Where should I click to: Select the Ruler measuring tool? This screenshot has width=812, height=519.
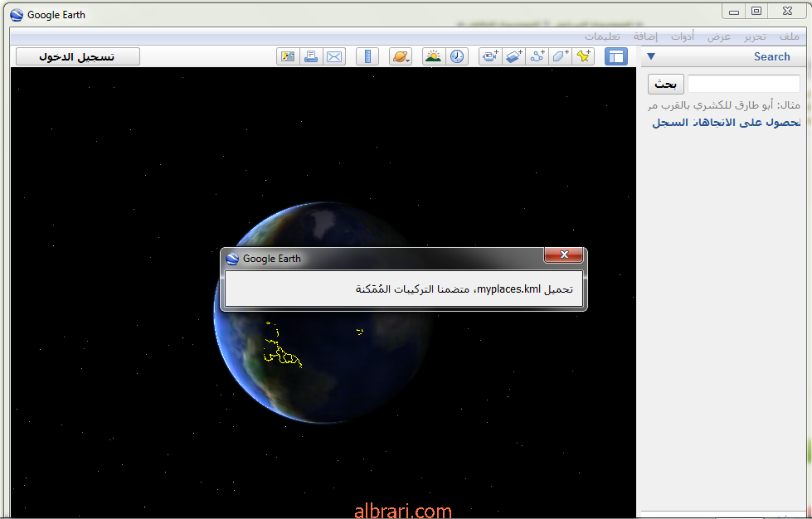(x=367, y=56)
